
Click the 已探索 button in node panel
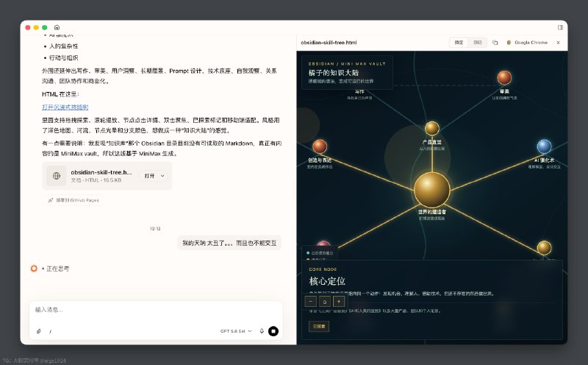tap(319, 326)
